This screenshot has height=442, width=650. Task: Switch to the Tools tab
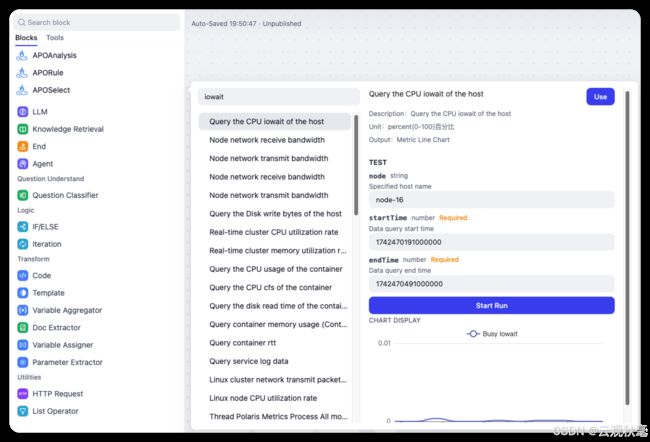click(55, 38)
